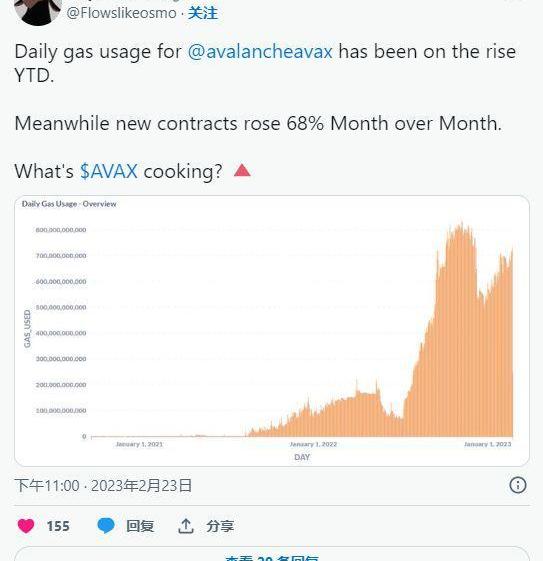
Task: Click the January 1, 2023 axis label
Action: (x=488, y=444)
